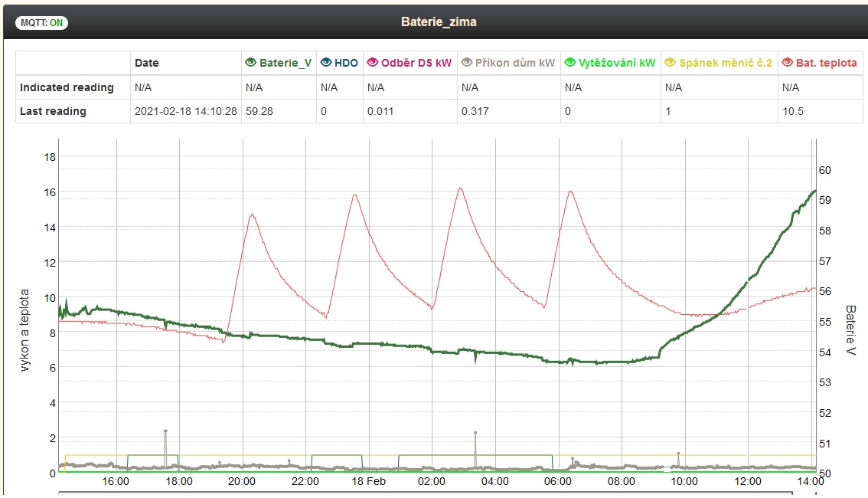Toggle Spánek měnič č.2 eye icon
The height and width of the screenshot is (498, 868).
click(x=671, y=63)
